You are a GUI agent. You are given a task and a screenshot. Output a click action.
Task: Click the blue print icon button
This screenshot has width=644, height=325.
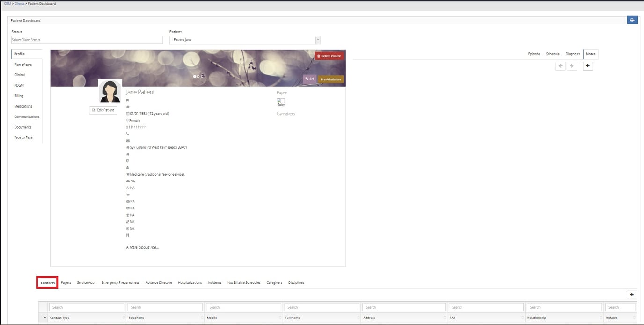(x=632, y=20)
